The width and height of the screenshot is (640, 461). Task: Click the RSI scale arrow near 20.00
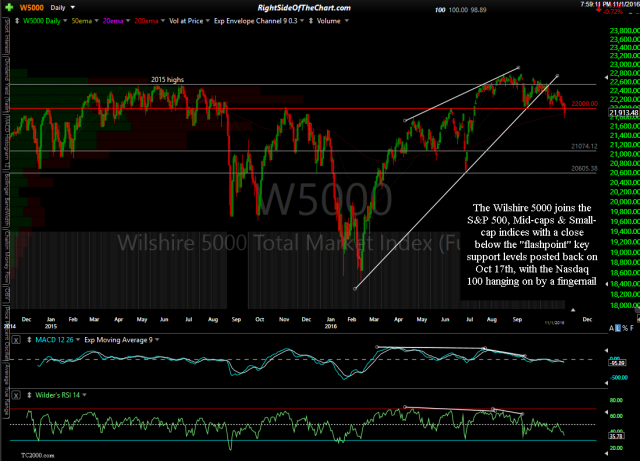click(x=606, y=453)
